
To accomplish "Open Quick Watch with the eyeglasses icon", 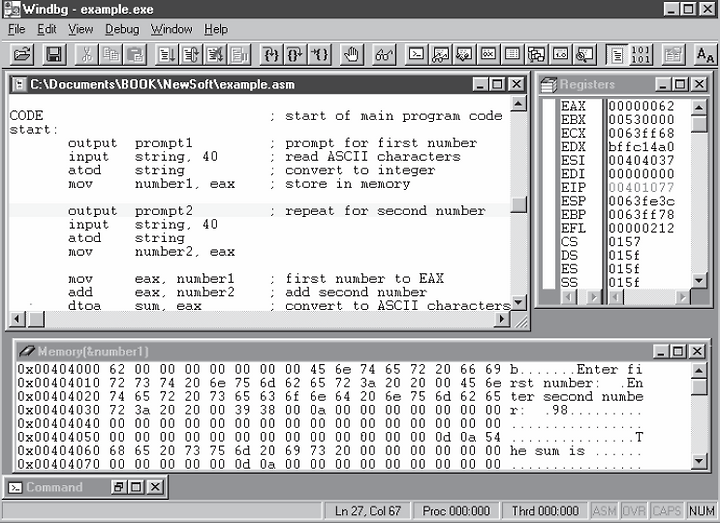I will tap(384, 55).
